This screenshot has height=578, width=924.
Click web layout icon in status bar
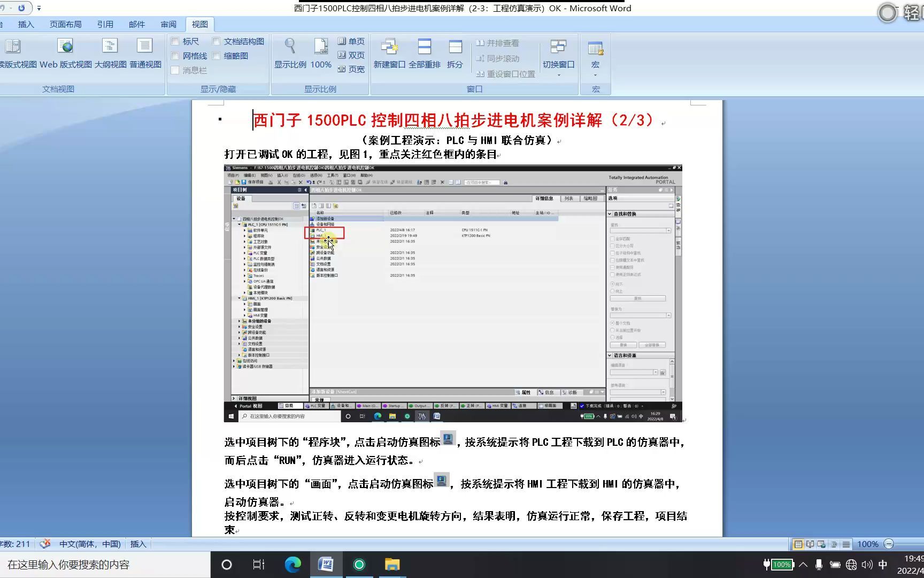pos(822,544)
